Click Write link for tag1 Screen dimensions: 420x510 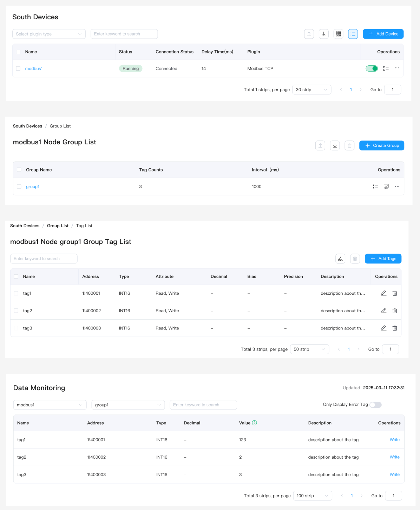(394, 440)
